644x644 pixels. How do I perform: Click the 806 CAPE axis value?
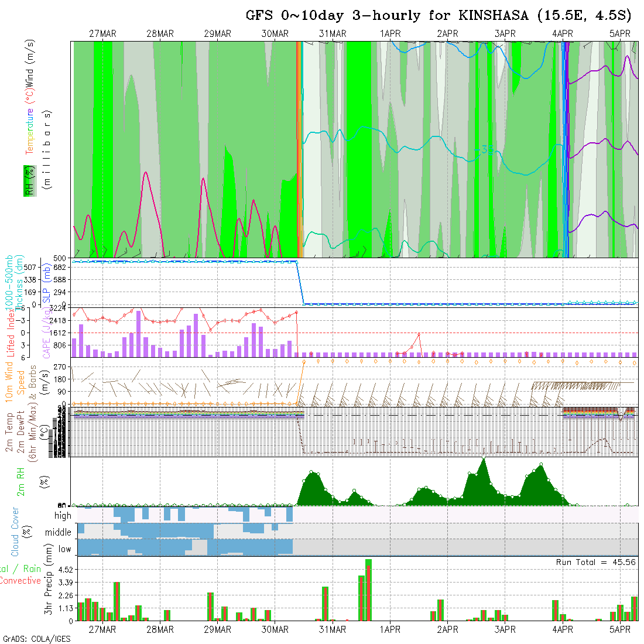[60, 345]
